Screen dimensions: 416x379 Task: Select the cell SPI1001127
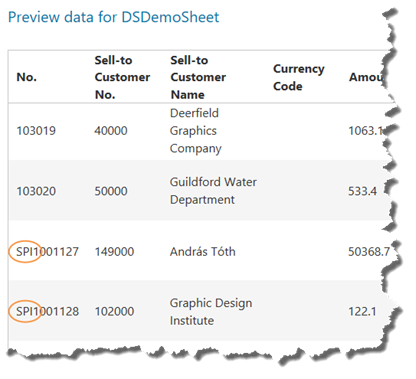[47, 252]
